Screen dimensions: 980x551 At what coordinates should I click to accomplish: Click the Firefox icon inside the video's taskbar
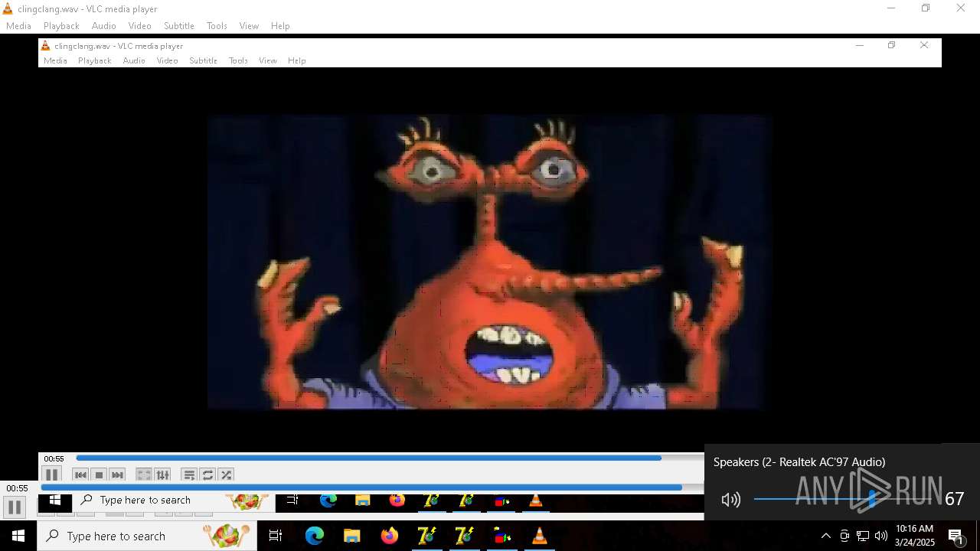pos(397,500)
